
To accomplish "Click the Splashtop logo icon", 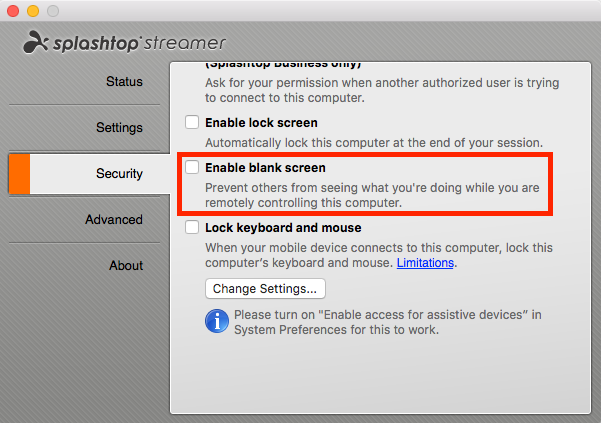I will click(x=36, y=42).
